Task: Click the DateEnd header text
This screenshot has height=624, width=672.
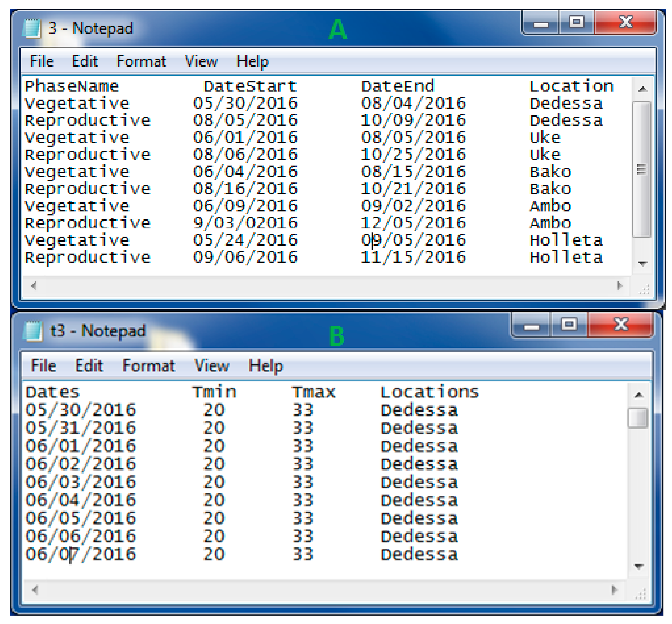Action: 398,86
